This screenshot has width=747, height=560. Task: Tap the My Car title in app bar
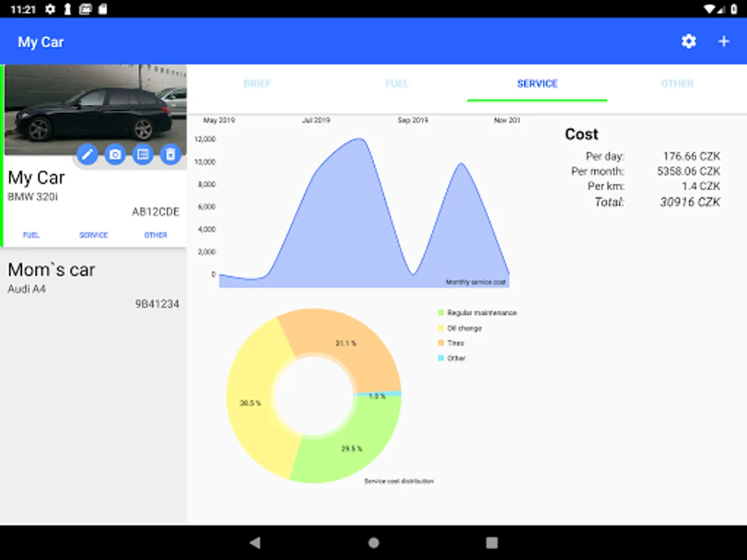point(41,42)
